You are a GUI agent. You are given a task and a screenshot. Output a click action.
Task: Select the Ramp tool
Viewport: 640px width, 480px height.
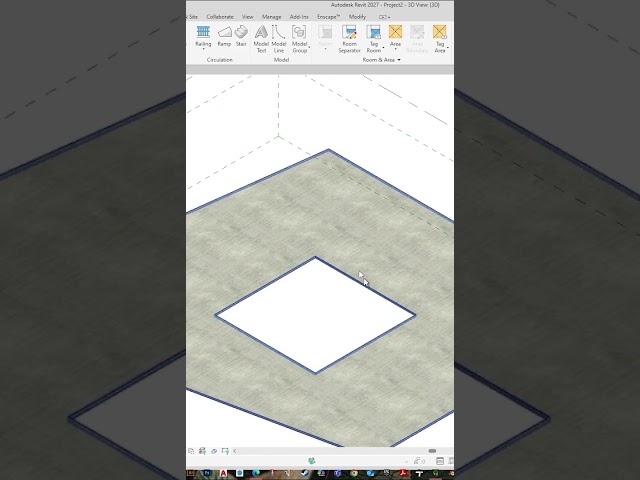(224, 36)
